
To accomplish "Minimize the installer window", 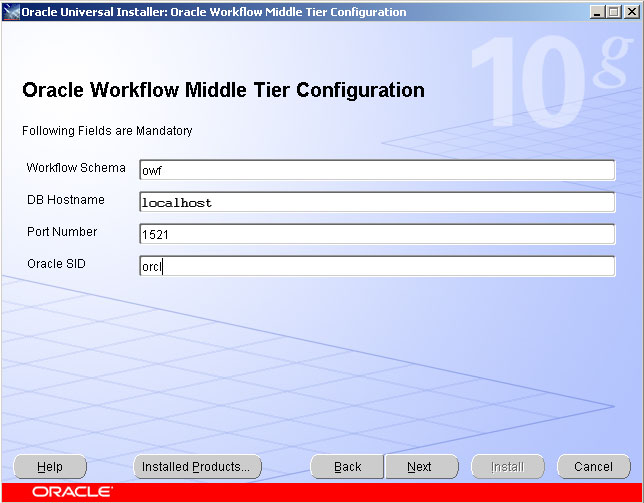I will point(597,12).
